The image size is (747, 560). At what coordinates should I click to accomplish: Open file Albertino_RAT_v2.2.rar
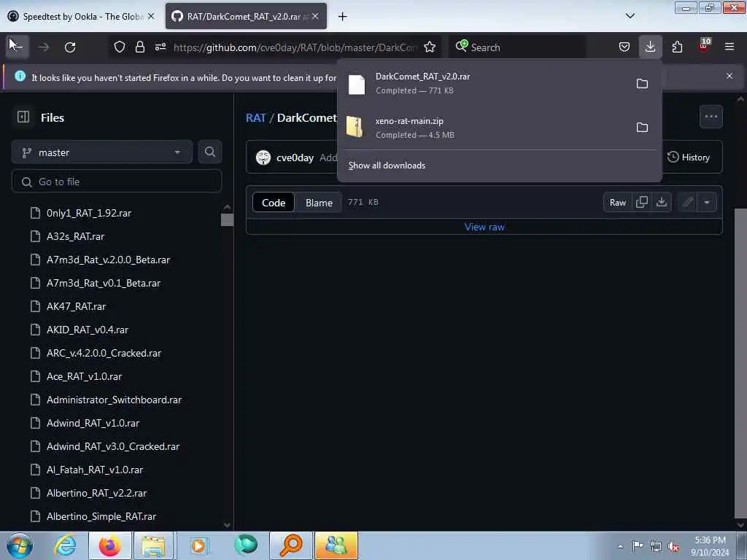96,494
